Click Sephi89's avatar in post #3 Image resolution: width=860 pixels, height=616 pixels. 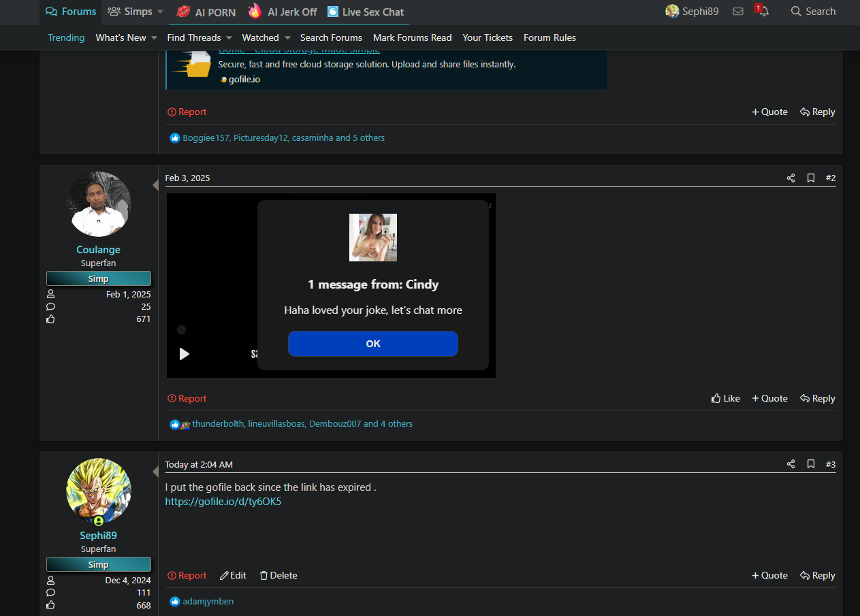99,491
